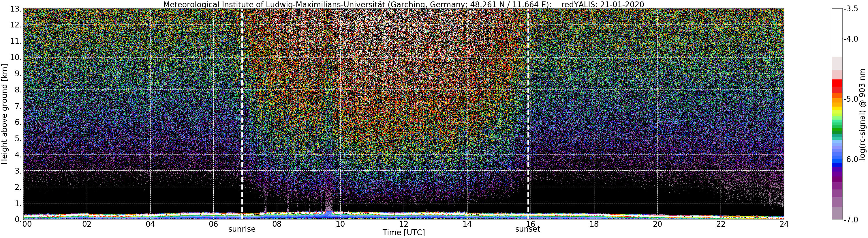The height and width of the screenshot is (238, 868).
Task: Click the colorbar tick label '-6.0'
Action: (x=852, y=159)
